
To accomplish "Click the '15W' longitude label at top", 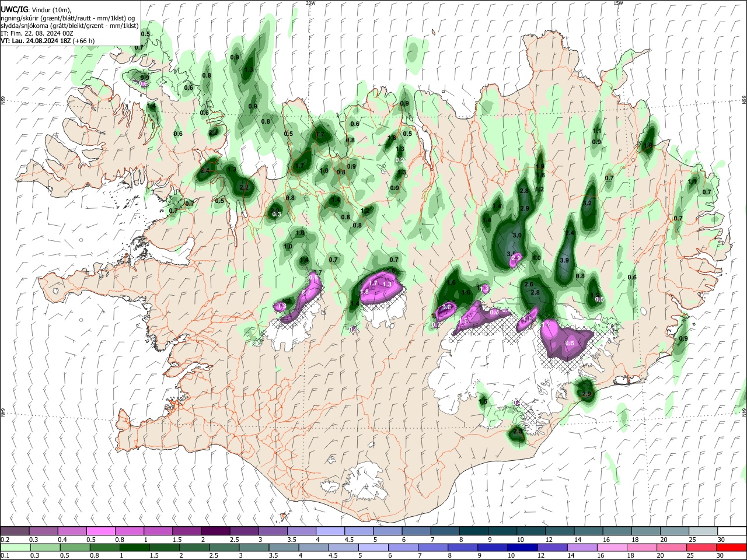I will [x=617, y=3].
